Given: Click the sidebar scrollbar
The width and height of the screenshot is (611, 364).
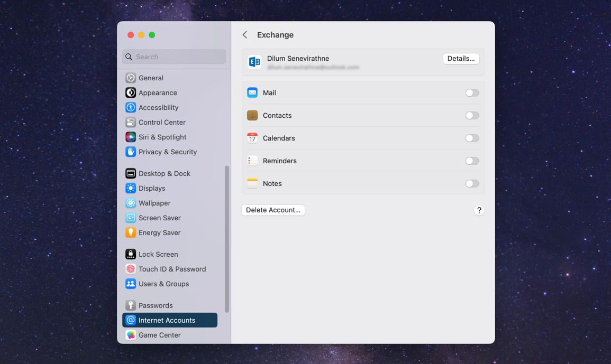Looking at the screenshot, I should 227,239.
